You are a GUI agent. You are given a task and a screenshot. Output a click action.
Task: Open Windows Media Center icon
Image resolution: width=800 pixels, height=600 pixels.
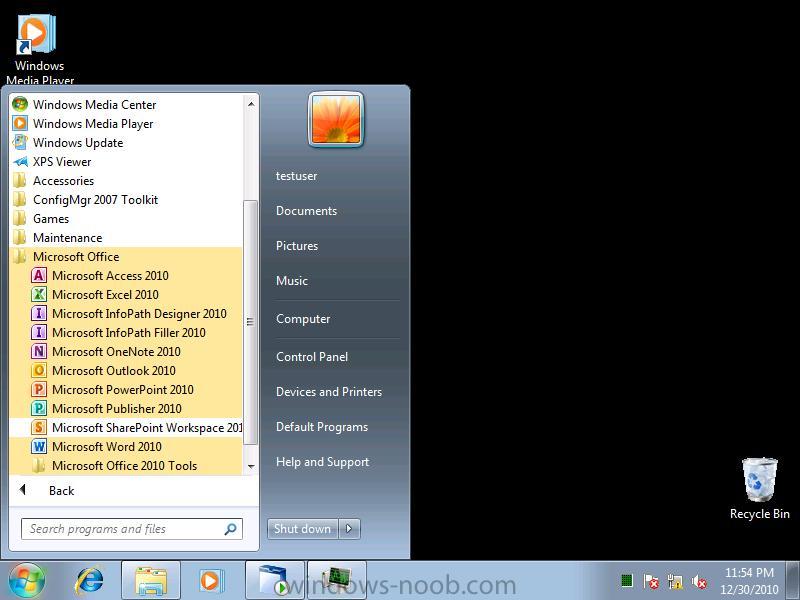click(x=20, y=105)
